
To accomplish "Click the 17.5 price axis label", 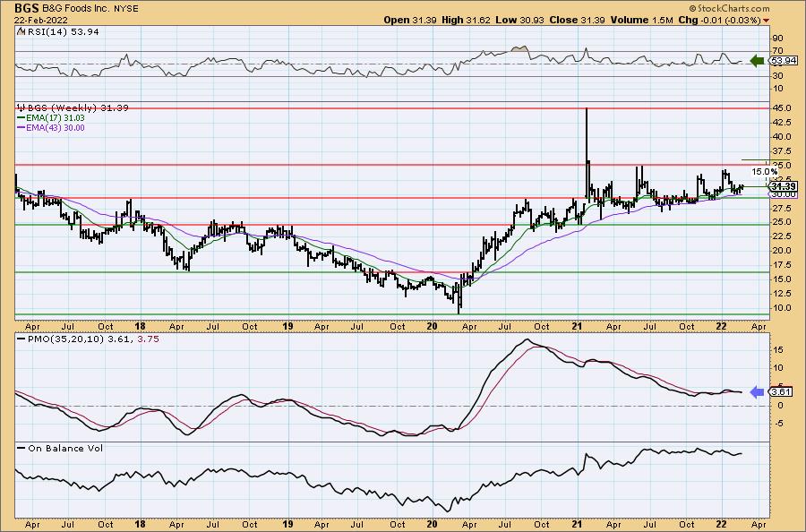I will (x=781, y=265).
